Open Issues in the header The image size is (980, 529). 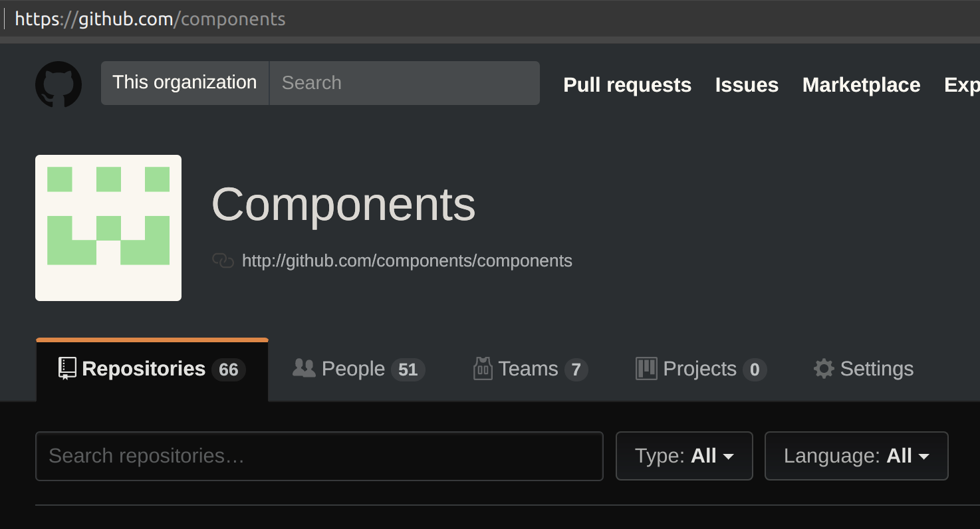747,85
